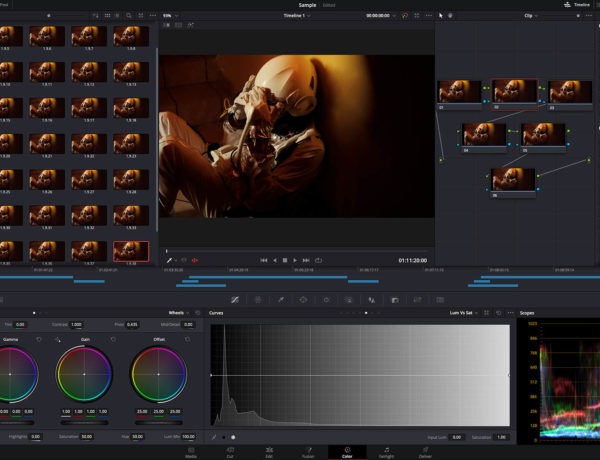Screen dimensions: 600x460
Task: Play the clip forward
Action: (296, 260)
